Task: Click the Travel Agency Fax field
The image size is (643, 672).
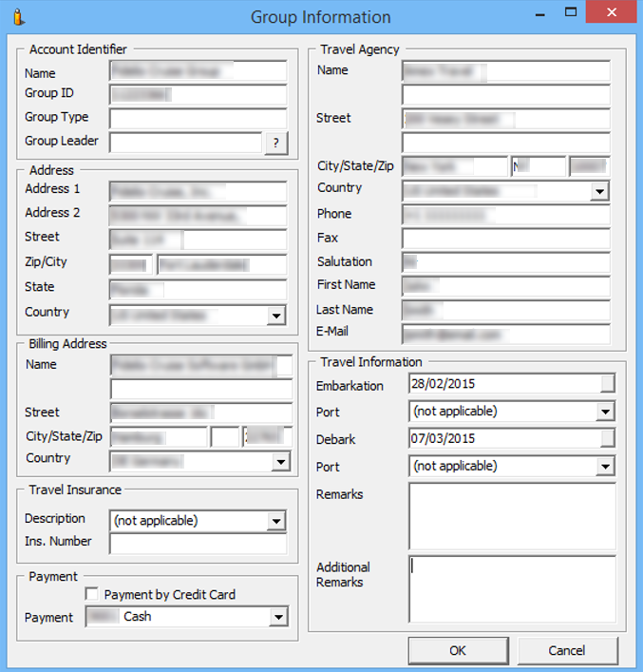Action: click(506, 239)
